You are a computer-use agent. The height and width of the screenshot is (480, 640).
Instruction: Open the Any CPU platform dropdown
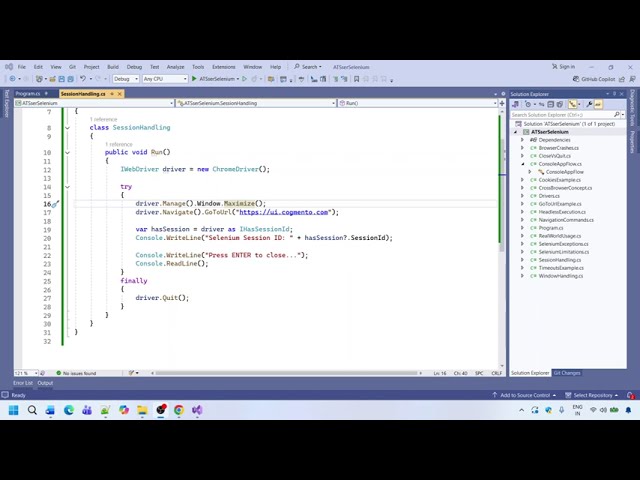pyautogui.click(x=165, y=79)
